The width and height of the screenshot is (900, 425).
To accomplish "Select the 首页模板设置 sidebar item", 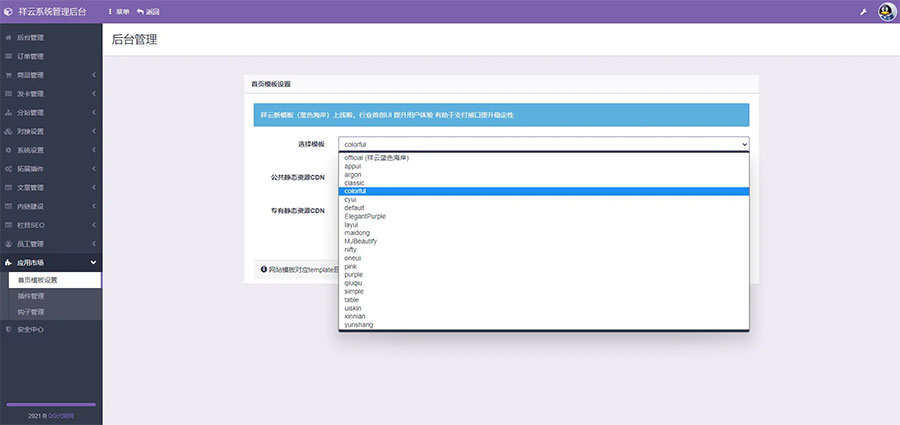I will pos(37,280).
